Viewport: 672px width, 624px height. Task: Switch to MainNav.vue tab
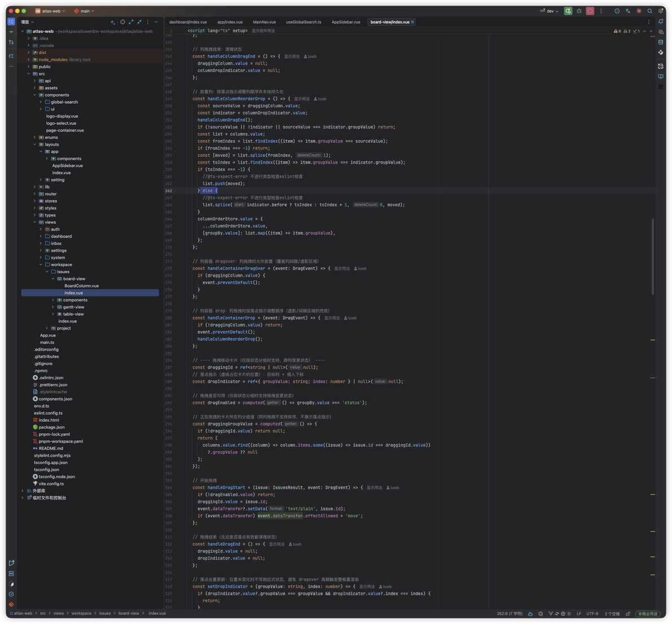[264, 22]
